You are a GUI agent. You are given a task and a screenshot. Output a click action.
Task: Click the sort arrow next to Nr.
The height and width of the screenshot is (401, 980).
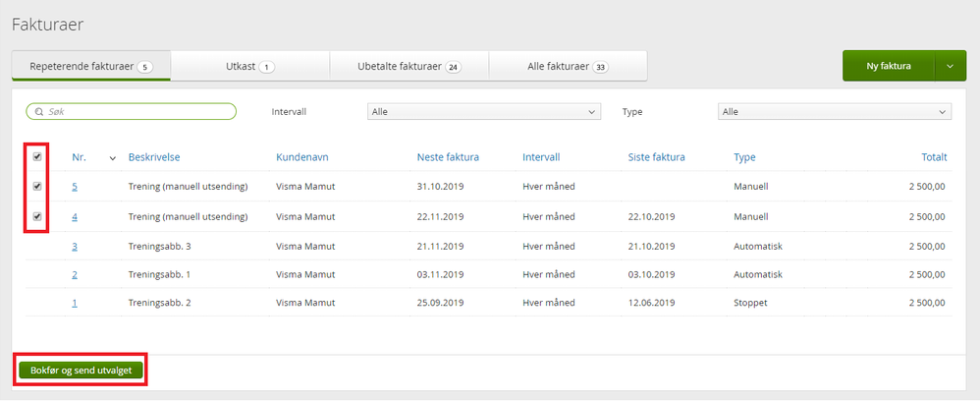coord(112,157)
